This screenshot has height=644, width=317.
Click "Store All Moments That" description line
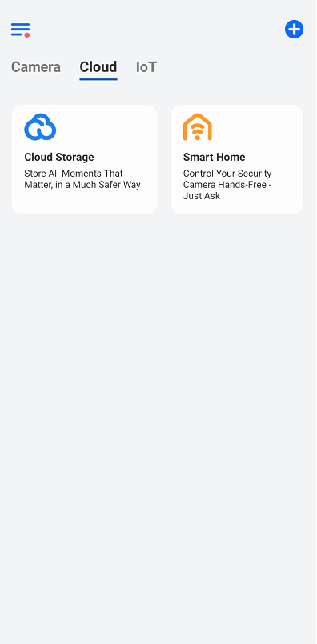tap(74, 174)
